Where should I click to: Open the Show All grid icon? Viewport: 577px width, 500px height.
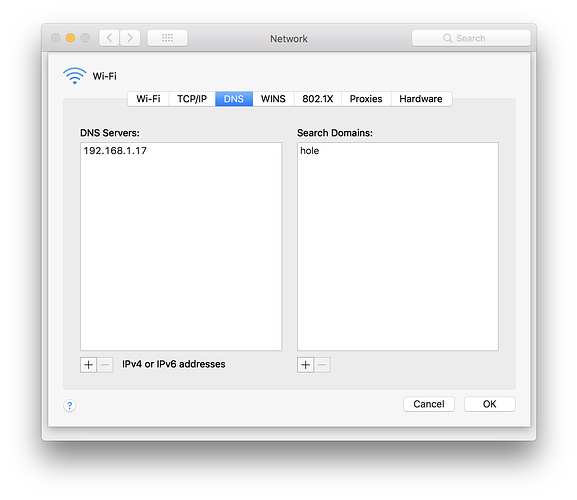tap(167, 38)
